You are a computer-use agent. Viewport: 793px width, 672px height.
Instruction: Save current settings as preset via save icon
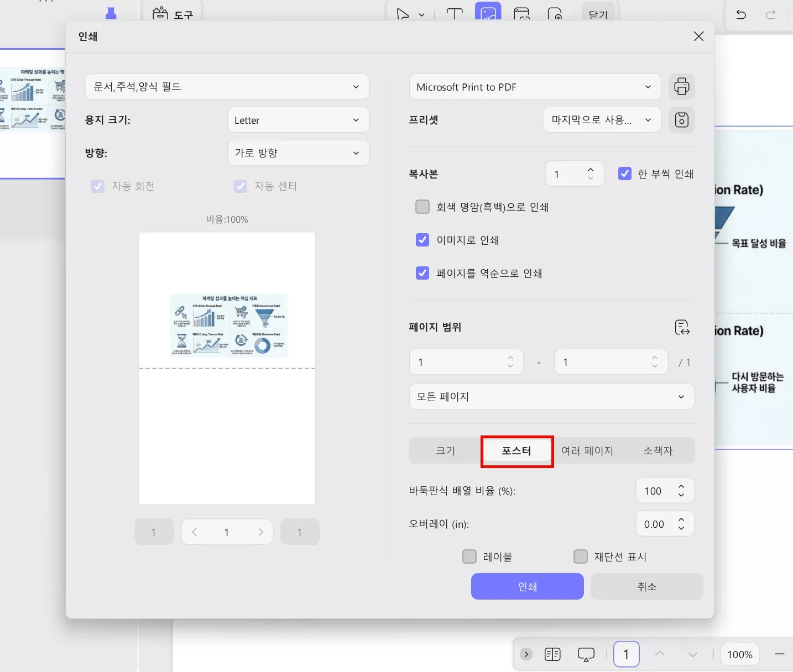pos(682,120)
